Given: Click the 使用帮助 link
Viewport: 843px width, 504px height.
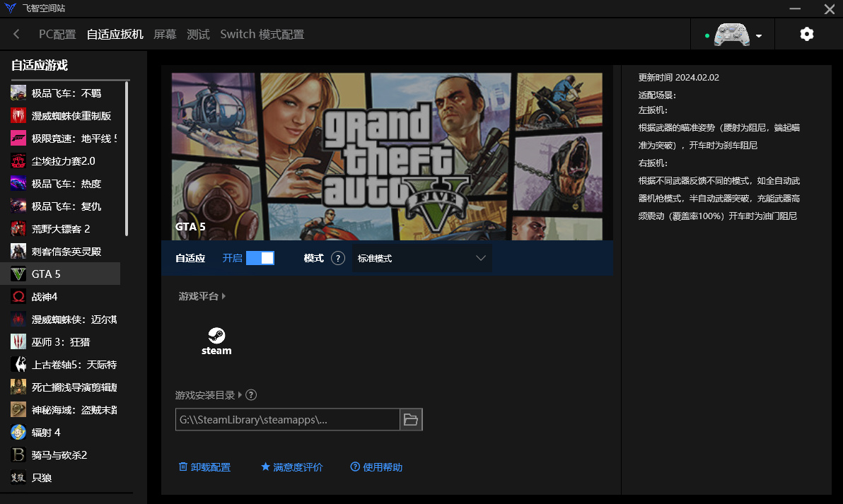Looking at the screenshot, I should [x=376, y=467].
